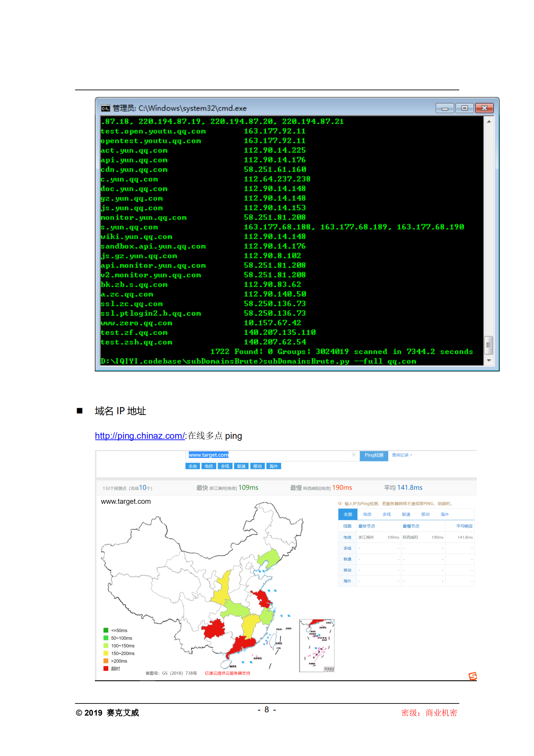Switch to the 海外 tab in results table
Screen dimensions: 534x756
[445, 514]
